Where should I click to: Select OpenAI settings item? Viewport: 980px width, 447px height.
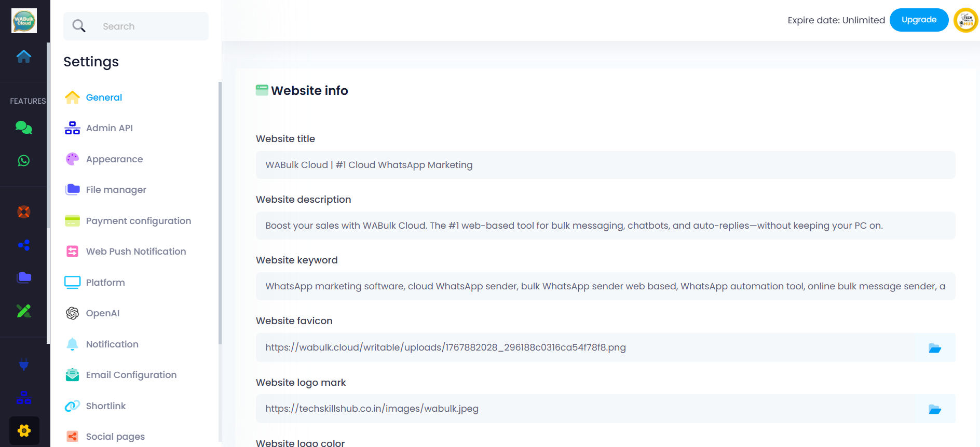[x=102, y=313]
